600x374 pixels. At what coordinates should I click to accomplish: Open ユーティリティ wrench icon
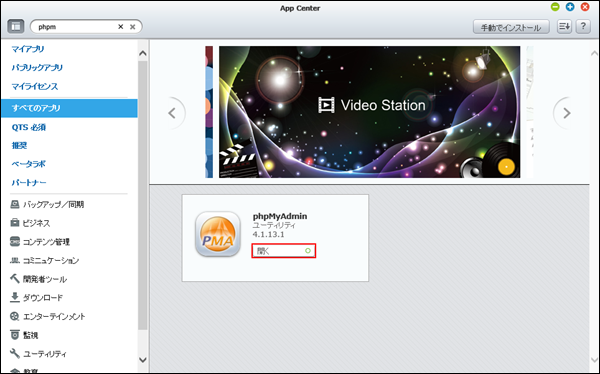(x=15, y=353)
